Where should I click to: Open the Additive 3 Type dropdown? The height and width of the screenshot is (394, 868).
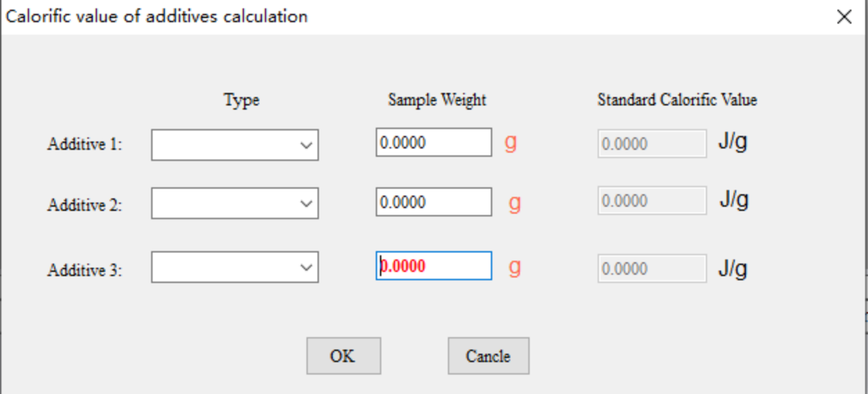pyautogui.click(x=234, y=267)
